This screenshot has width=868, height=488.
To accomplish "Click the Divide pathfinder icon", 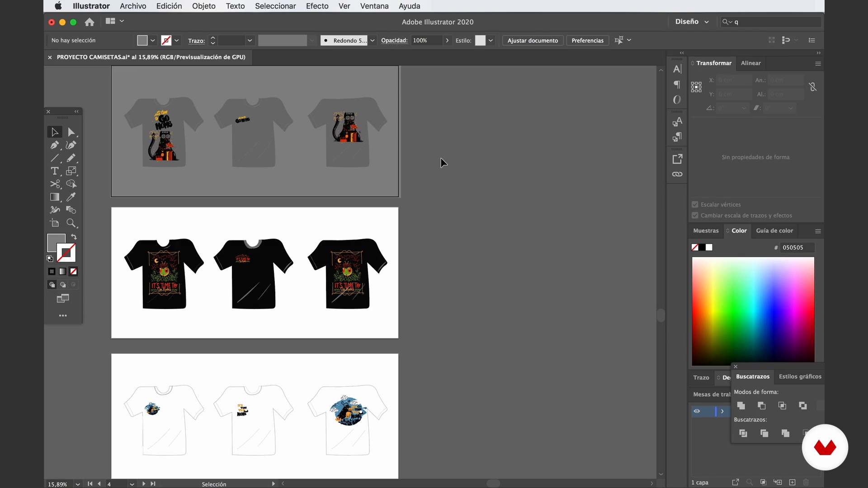I will point(743,433).
